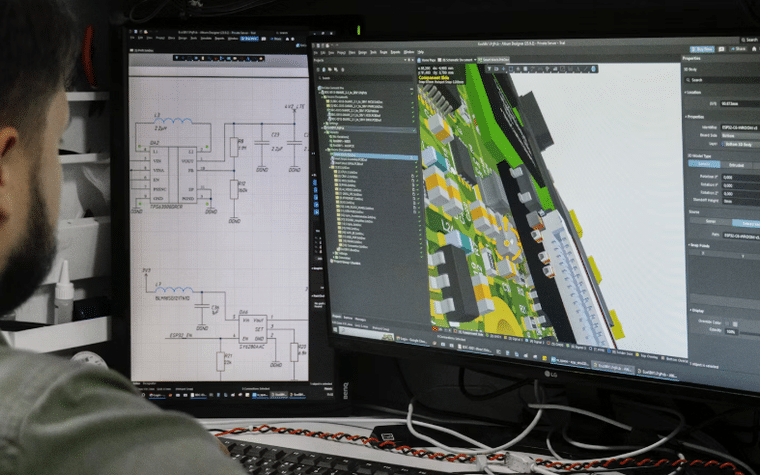The height and width of the screenshot is (475, 760).
Task: Select Server as the 3D model source
Action: coord(711,221)
